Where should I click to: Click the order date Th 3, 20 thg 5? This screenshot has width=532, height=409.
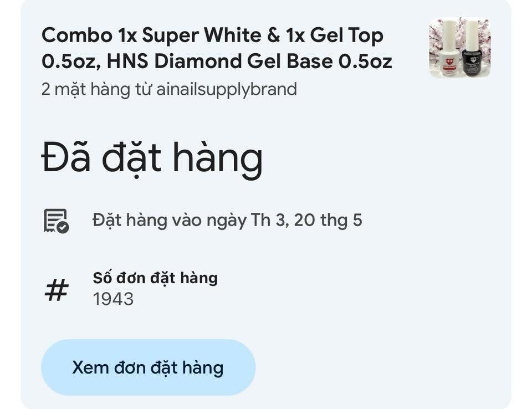306,220
